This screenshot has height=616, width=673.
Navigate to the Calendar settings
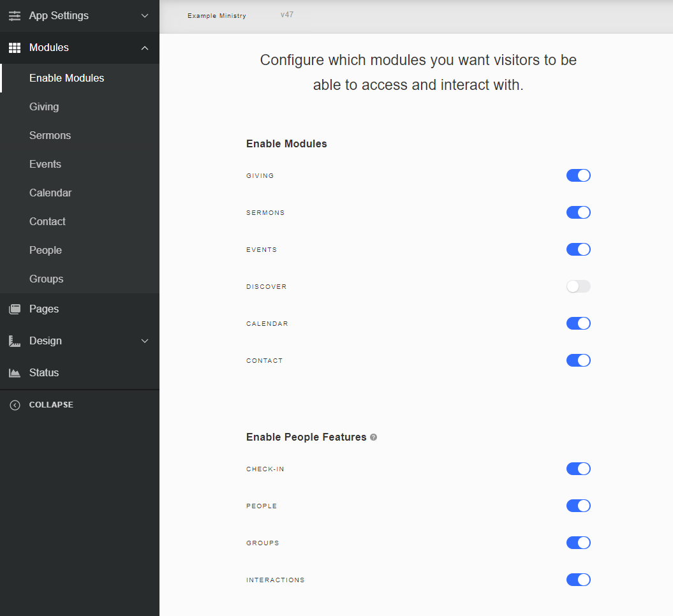(x=52, y=193)
